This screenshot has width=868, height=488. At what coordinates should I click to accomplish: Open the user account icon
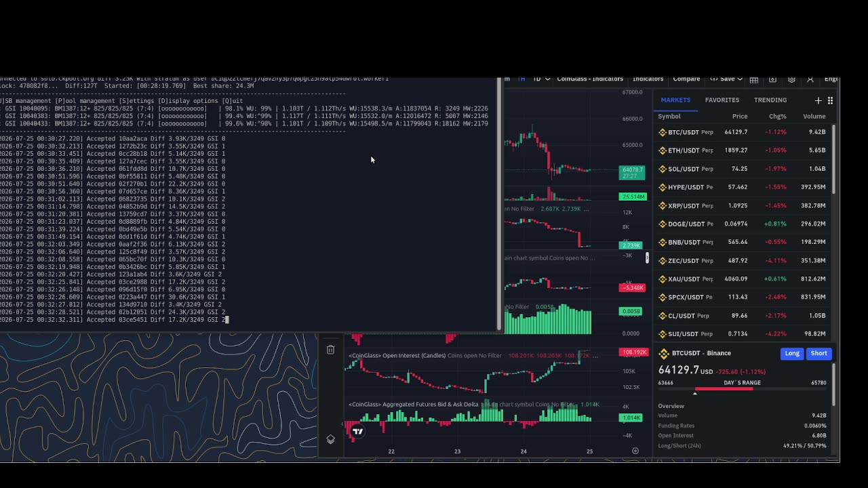click(x=810, y=79)
